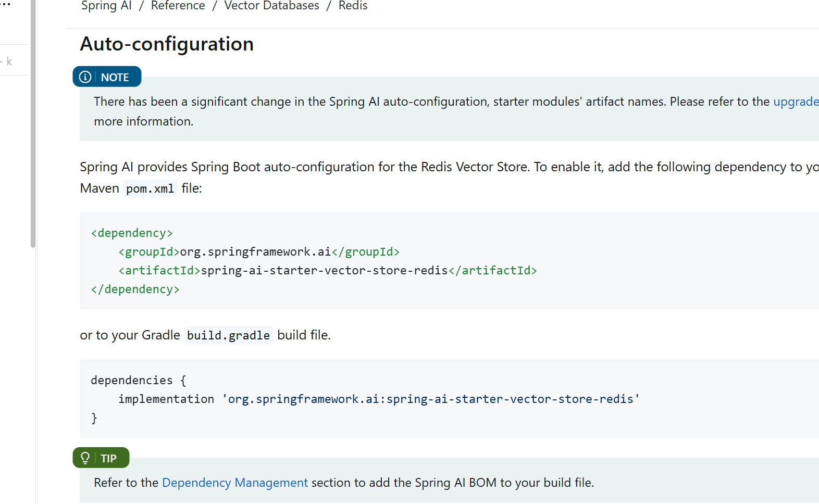819x504 pixels.
Task: Open the Dependency Management link
Action: 235,483
